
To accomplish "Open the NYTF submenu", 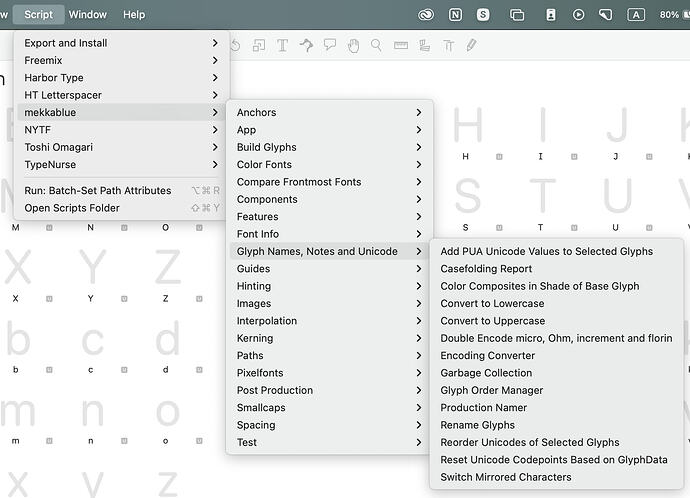I will 122,130.
